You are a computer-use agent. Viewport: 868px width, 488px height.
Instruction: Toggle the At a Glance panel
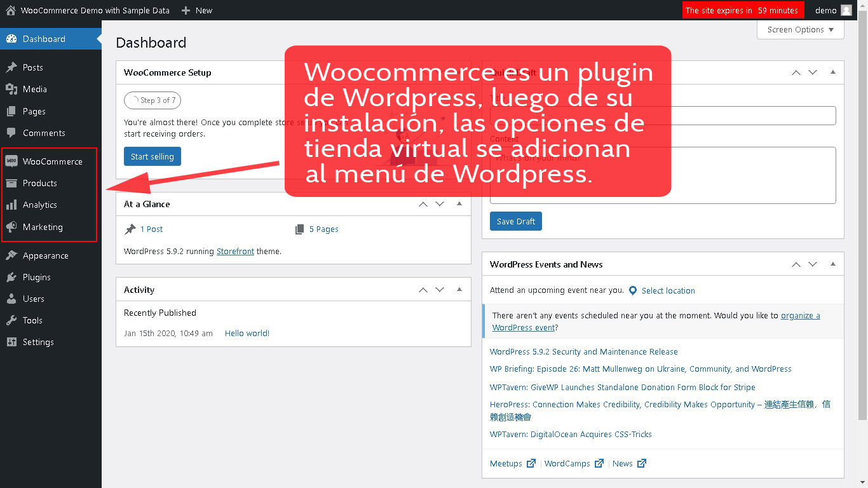pos(459,204)
